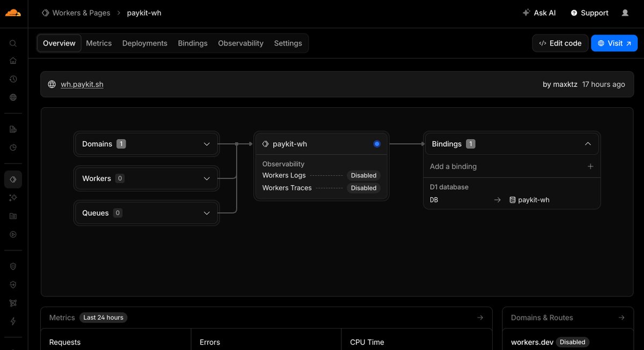Open Ask AI assistant
This screenshot has height=350, width=644.
click(539, 13)
